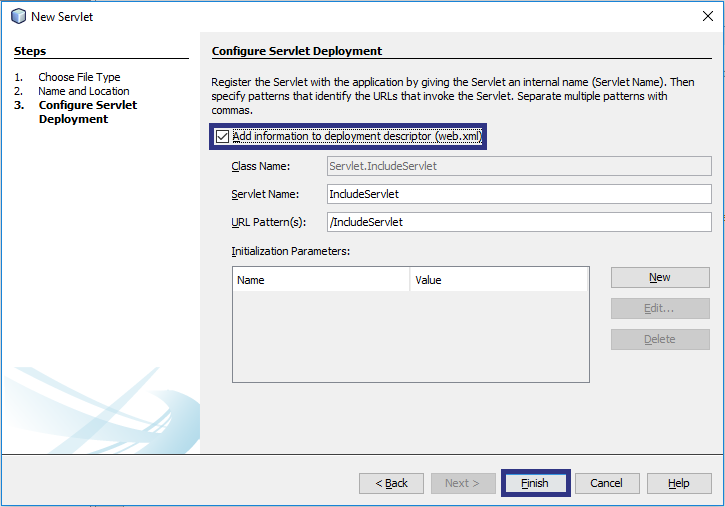Cancel the servlet wizard
This screenshot has height=507, width=725.
(606, 483)
